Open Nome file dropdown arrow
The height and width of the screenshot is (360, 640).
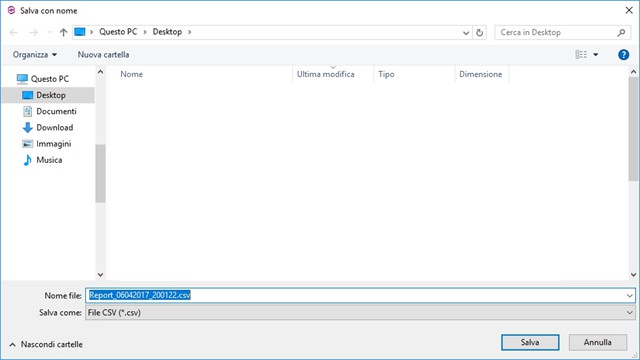(x=629, y=296)
